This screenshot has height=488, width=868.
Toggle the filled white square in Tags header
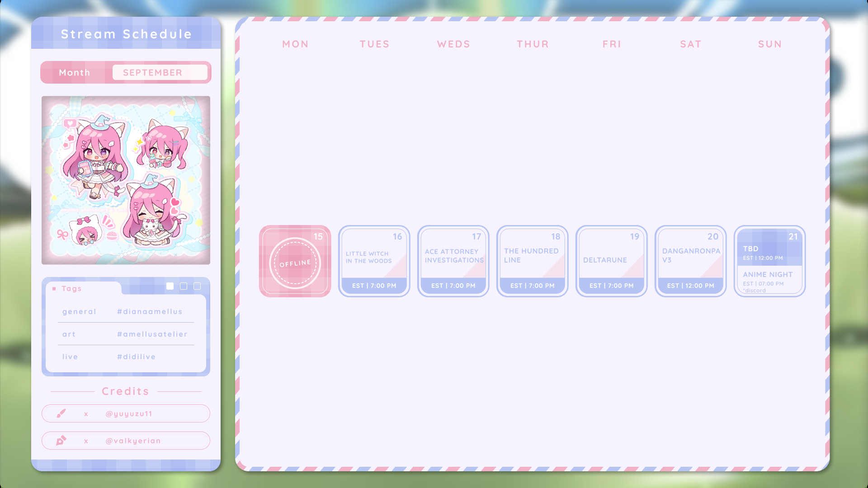coord(170,286)
